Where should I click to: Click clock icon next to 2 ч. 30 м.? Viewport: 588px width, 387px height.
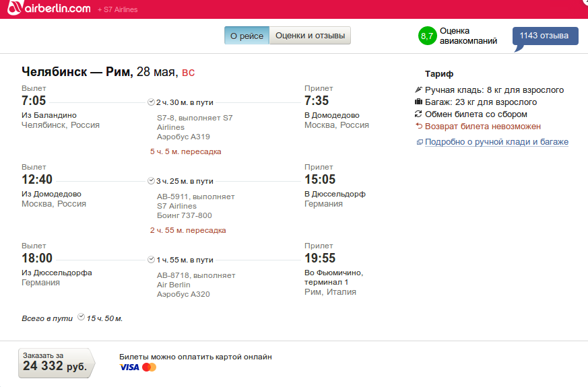[x=151, y=102]
